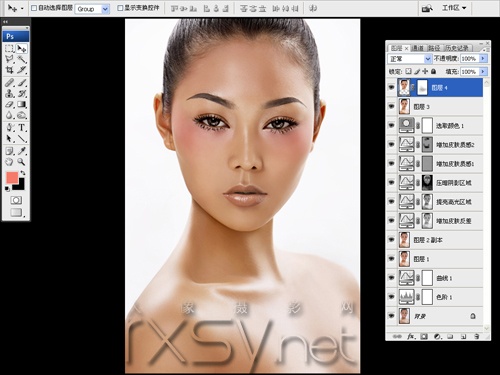
Task: Select the Eraser tool
Action: click(10, 104)
